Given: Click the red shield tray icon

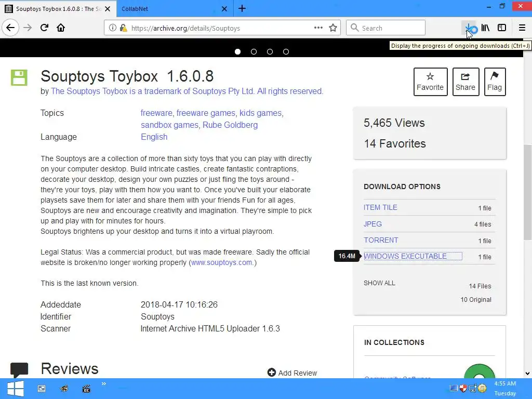Looking at the screenshot, I should click(x=463, y=388).
